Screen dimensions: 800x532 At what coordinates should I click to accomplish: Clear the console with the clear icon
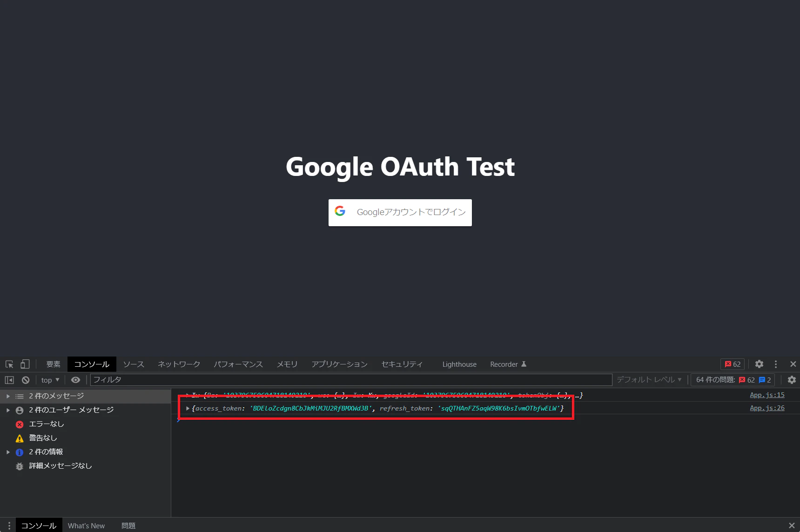(x=26, y=380)
